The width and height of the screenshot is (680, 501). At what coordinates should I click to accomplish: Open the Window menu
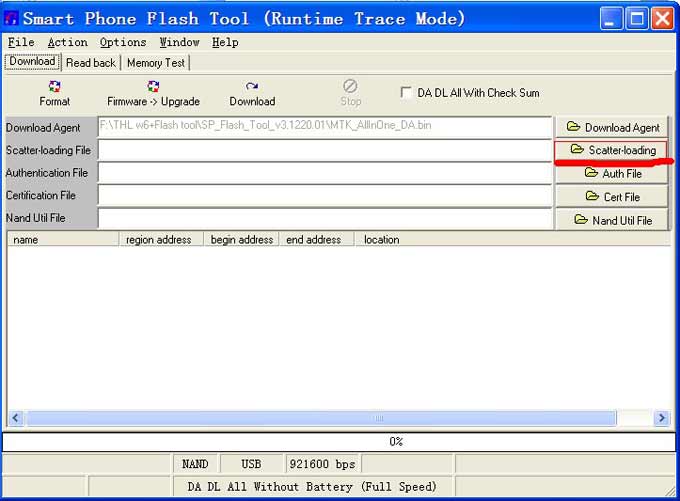pos(180,42)
